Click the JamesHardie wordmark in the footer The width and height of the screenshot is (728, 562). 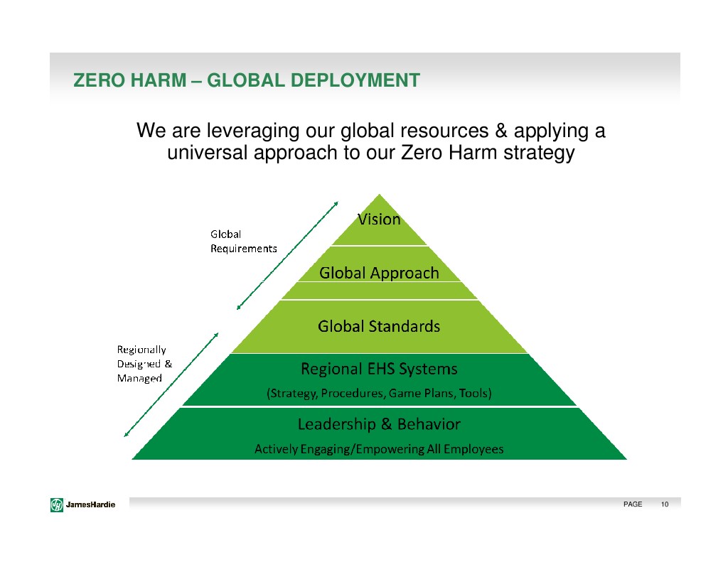coord(91,504)
